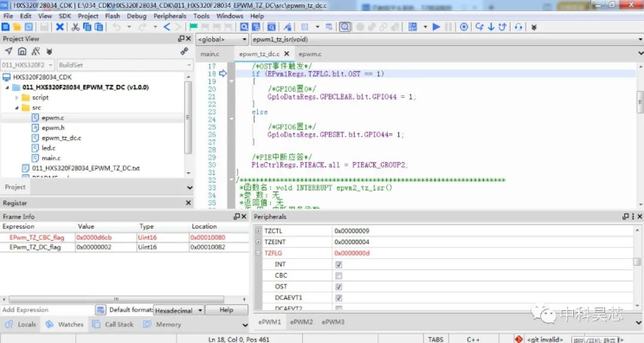This screenshot has width=644, height=343.
Task: Click the green bookmark flag icon
Action: 193,27
